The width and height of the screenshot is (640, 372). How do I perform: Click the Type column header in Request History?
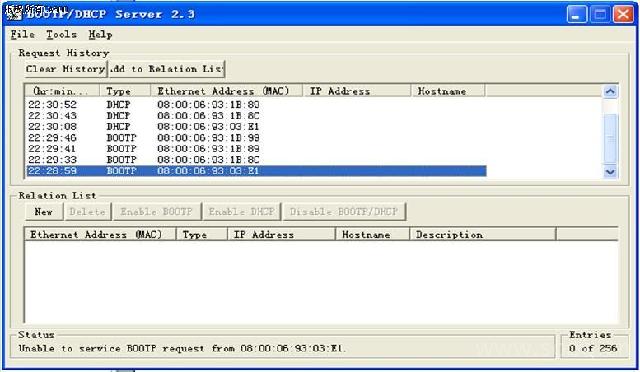(x=125, y=91)
